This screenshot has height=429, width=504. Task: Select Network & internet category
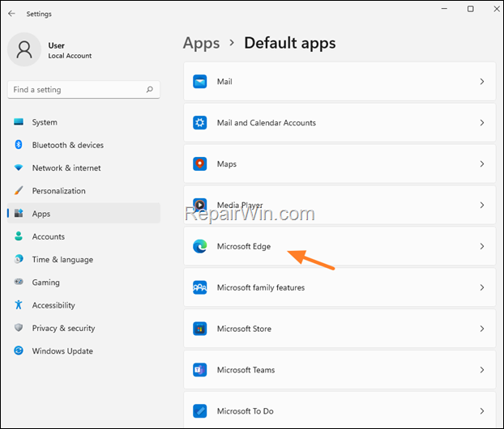(x=83, y=168)
